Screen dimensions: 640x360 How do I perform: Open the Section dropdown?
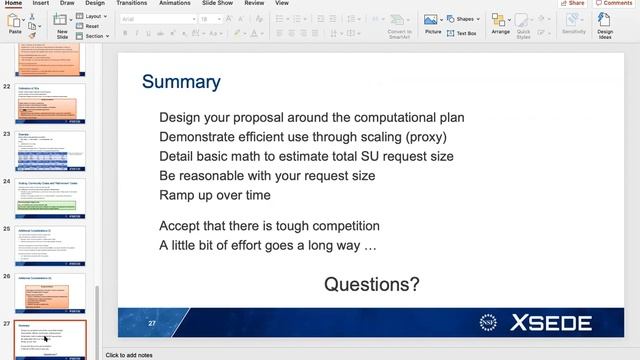point(93,36)
